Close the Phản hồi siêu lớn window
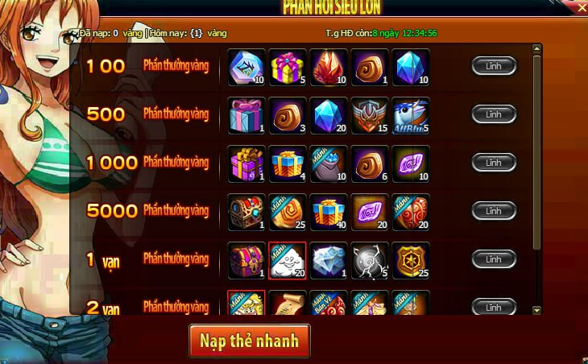The image size is (588, 364). coord(582,7)
